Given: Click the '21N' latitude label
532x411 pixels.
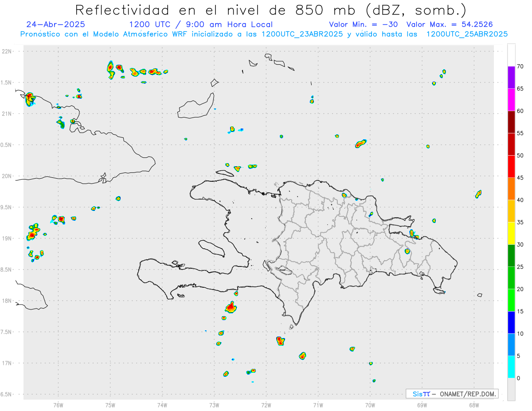Looking at the screenshot, I should pyautogui.click(x=7, y=114).
